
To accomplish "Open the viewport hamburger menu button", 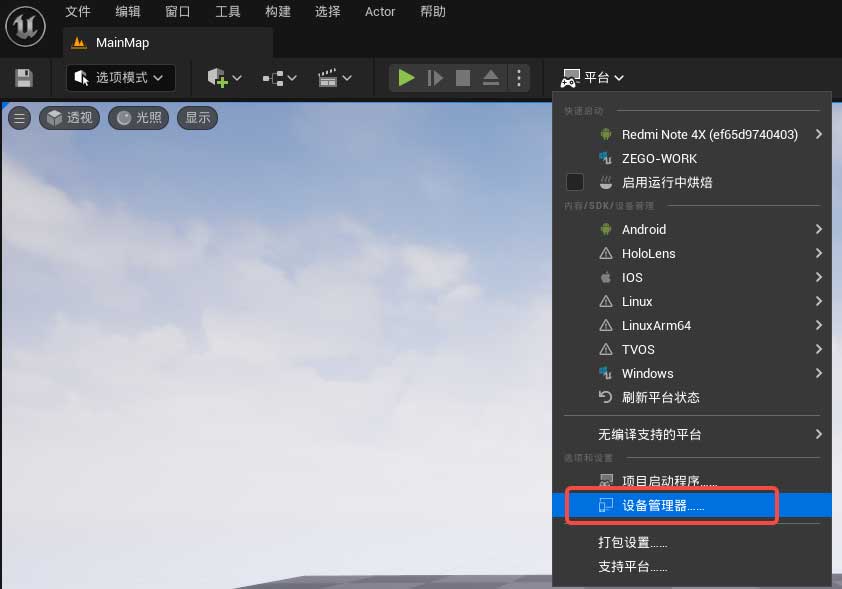I will pyautogui.click(x=19, y=118).
